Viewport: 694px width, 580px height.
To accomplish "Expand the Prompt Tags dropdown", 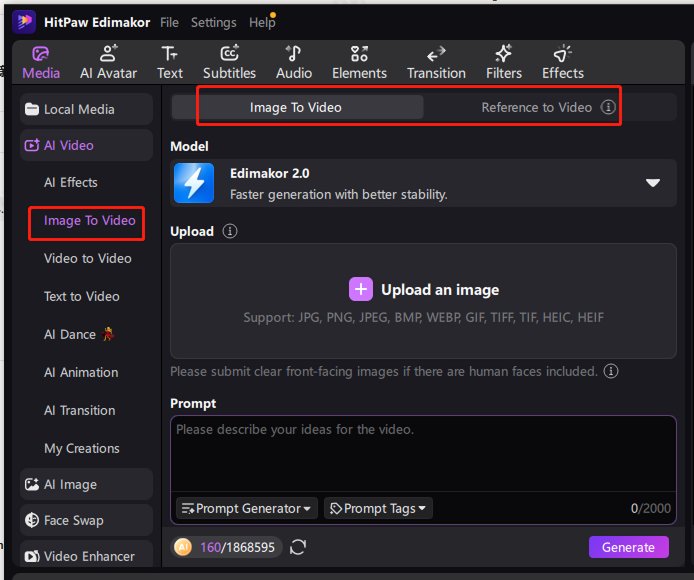I will coord(379,508).
